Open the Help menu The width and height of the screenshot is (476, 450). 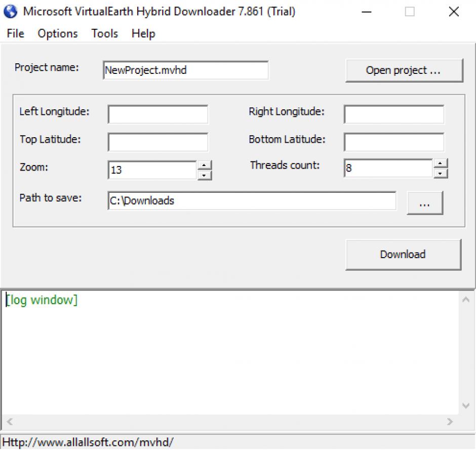(x=143, y=33)
